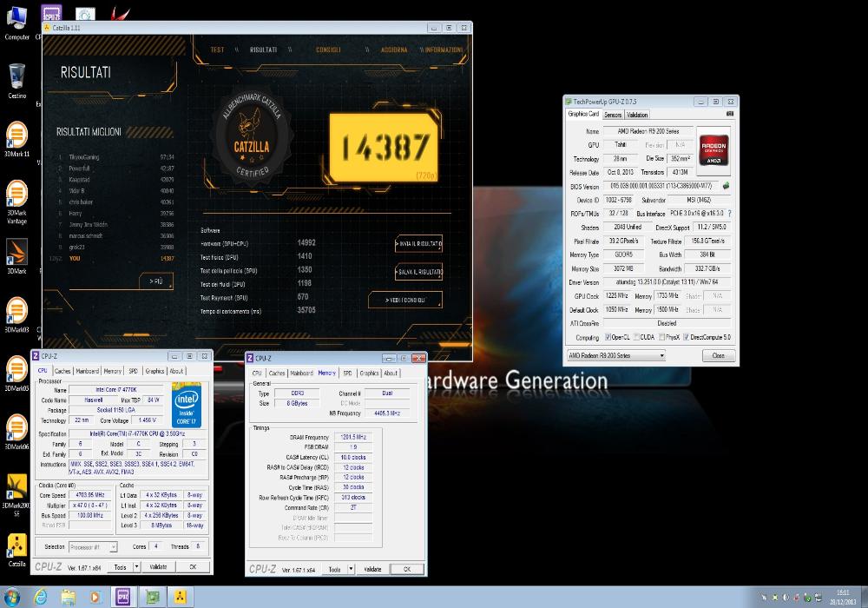Click the Bus Interface question mark in GPU-Z

point(730,213)
